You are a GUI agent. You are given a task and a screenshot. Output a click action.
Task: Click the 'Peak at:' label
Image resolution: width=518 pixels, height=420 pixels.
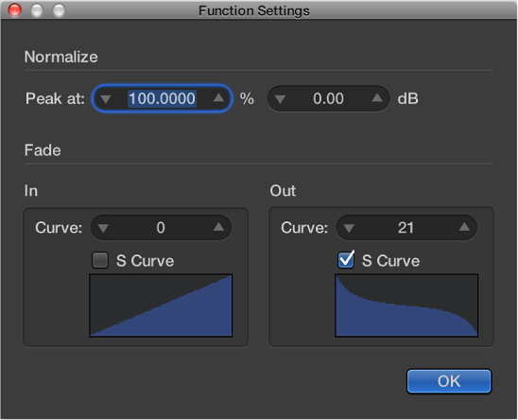click(55, 98)
